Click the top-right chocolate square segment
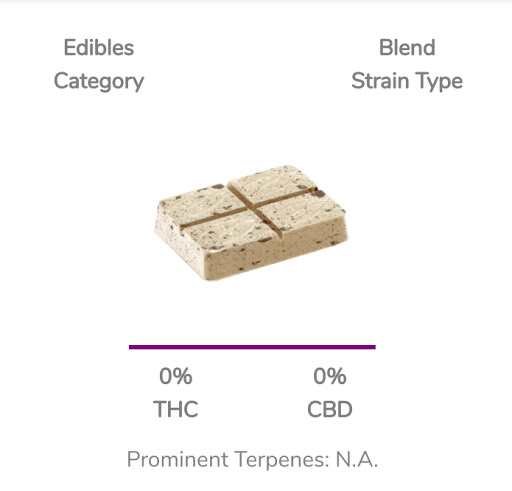 point(273,183)
